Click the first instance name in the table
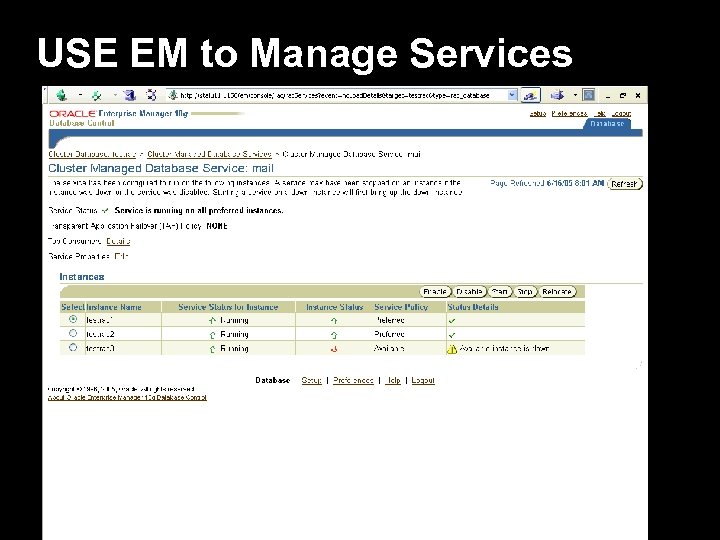Screen dimensions: 720x540 point(100,321)
